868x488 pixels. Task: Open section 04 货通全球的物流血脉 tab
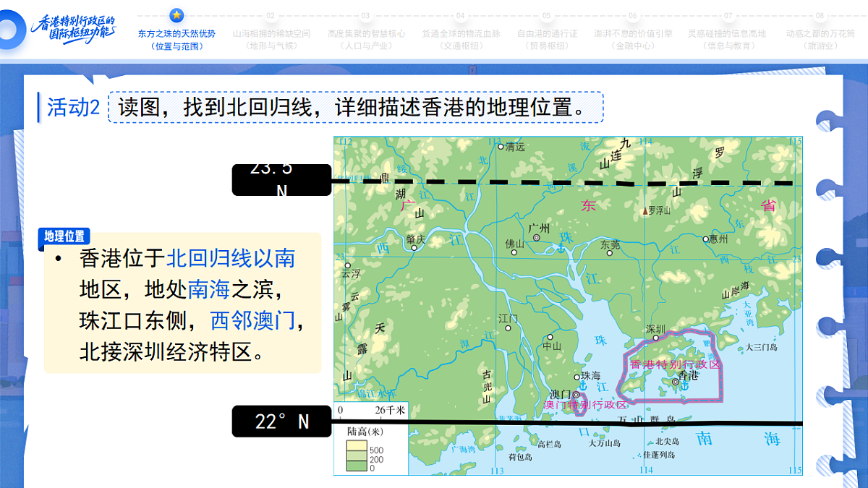[x=461, y=39]
